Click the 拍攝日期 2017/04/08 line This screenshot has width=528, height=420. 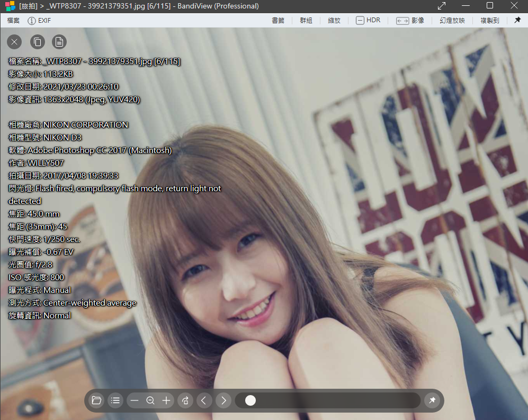tap(64, 176)
